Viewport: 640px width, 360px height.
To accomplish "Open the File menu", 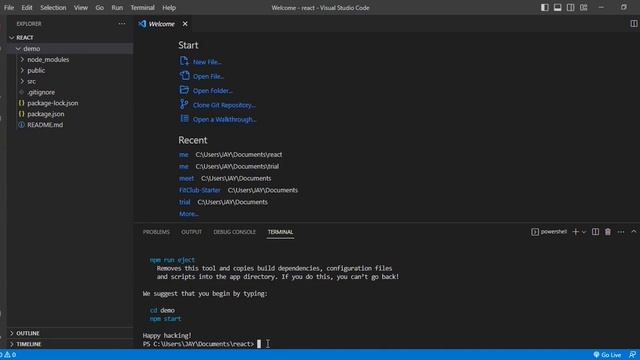I will coord(9,8).
